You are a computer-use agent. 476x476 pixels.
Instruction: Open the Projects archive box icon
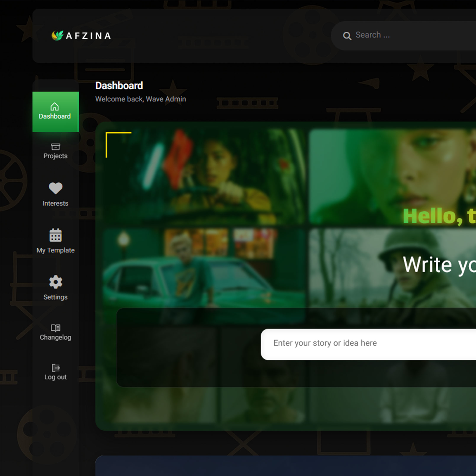[55, 147]
